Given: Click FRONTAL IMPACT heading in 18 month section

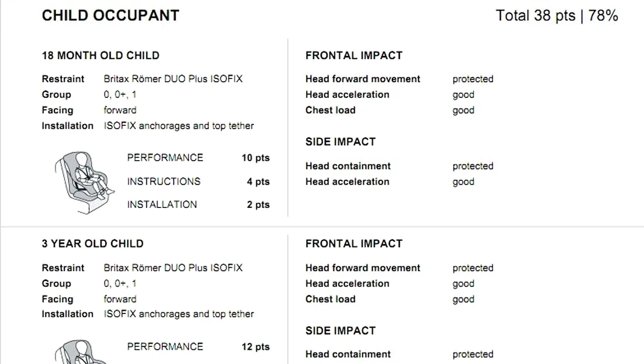Looking at the screenshot, I should coord(354,56).
